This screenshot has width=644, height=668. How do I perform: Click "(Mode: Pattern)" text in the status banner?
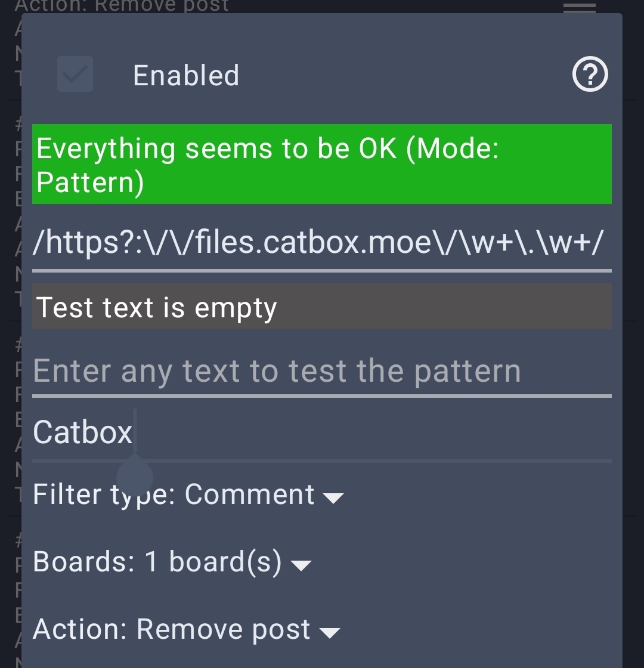coord(268,165)
